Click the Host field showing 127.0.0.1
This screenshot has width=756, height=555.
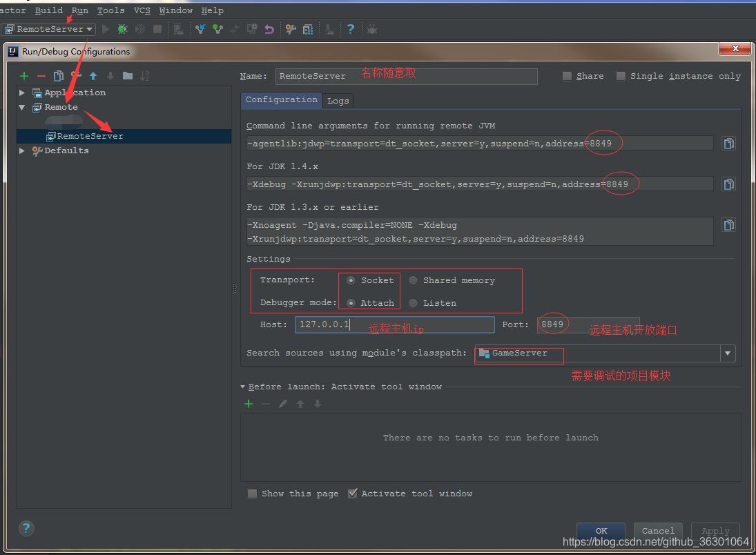pos(395,324)
